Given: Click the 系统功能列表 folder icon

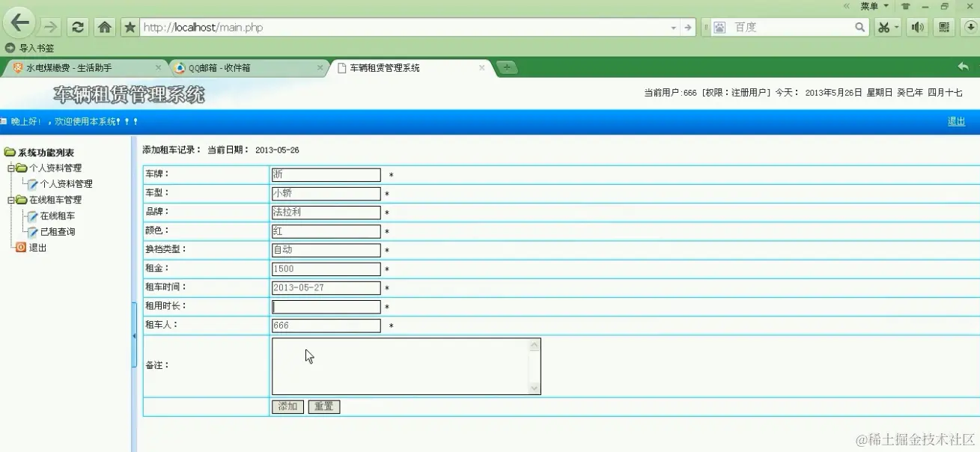Looking at the screenshot, I should click(x=10, y=153).
